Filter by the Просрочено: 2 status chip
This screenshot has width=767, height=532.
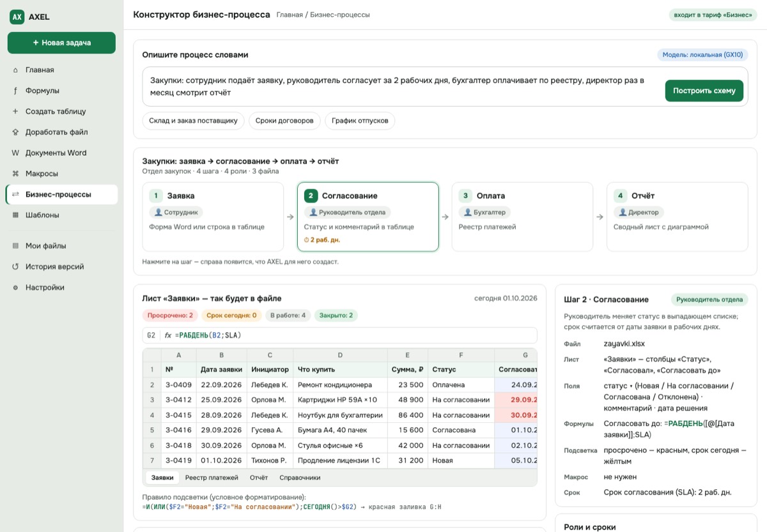[170, 315]
